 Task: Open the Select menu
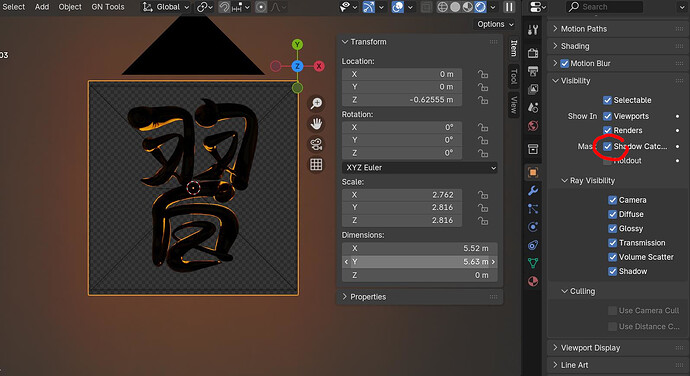click(14, 7)
